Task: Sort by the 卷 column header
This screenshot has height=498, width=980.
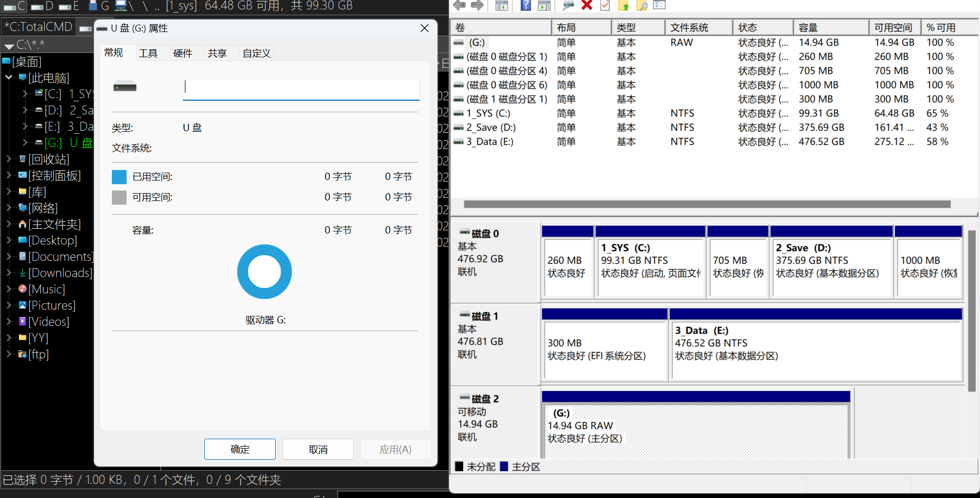Action: [x=501, y=28]
